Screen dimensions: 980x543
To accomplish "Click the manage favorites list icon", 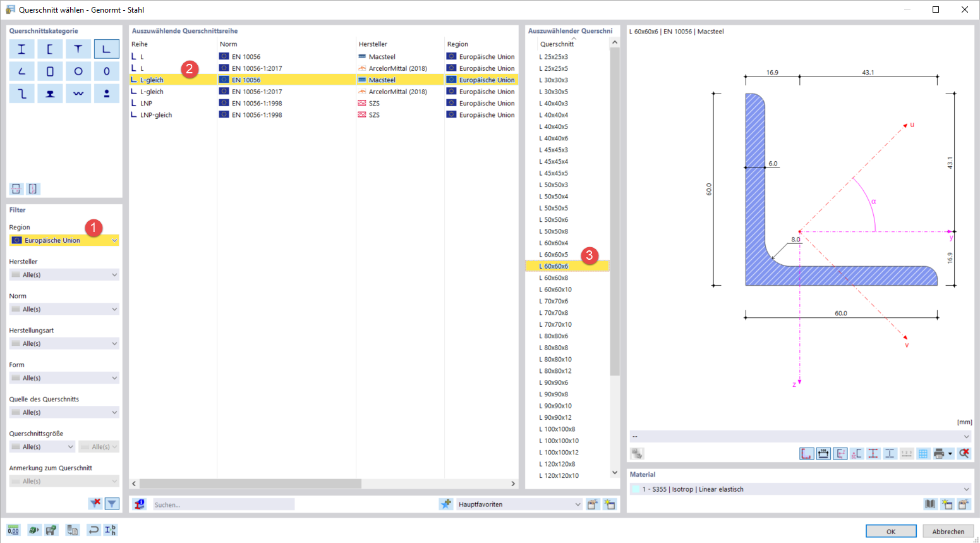I will pyautogui.click(x=593, y=504).
